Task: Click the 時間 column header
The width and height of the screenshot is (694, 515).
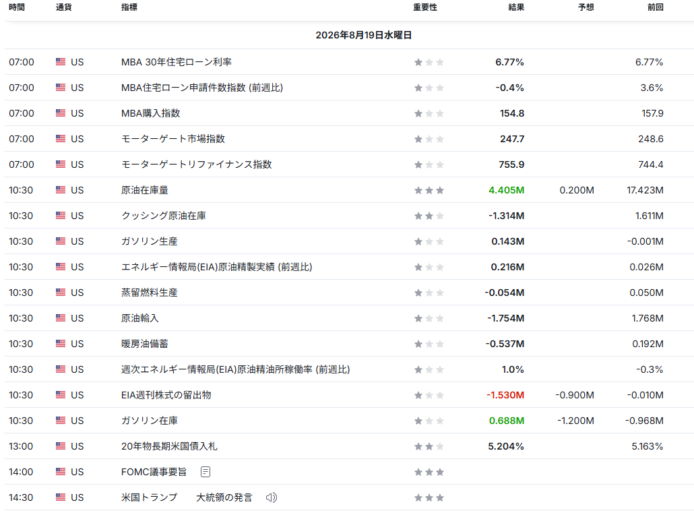Action: point(17,7)
